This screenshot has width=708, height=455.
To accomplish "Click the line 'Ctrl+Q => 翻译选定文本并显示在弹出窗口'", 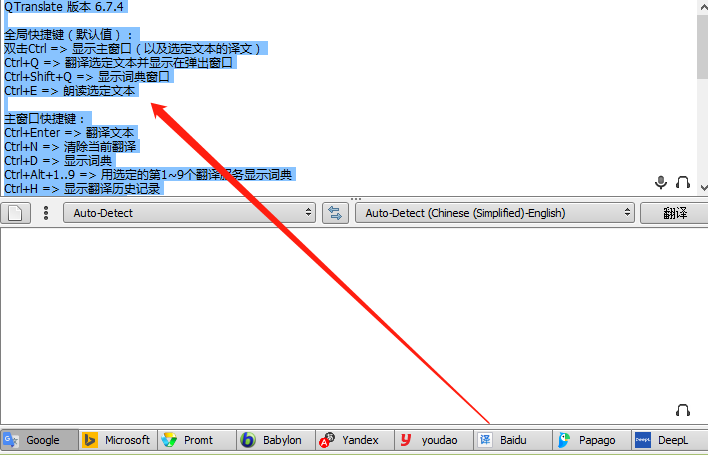I will tap(118, 63).
